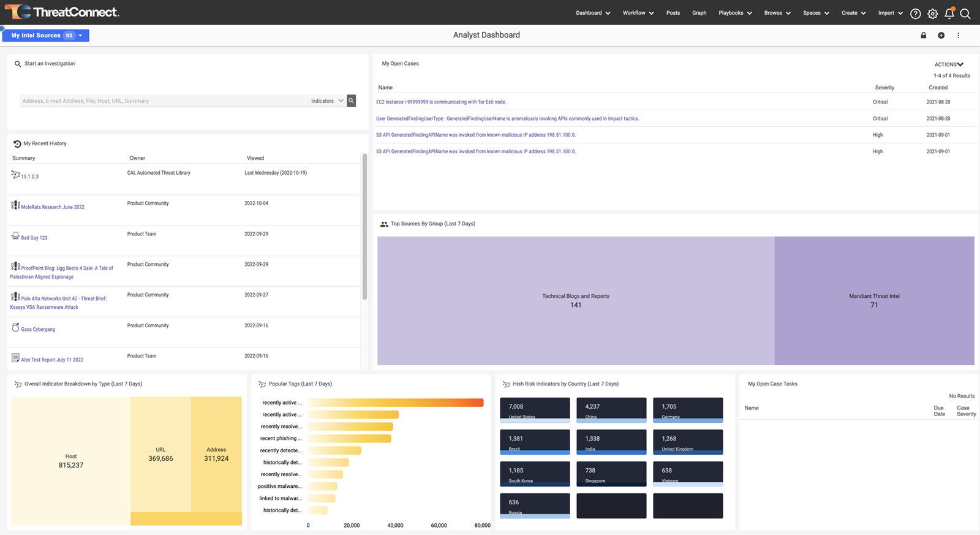The height and width of the screenshot is (535, 980).
Task: Click the Viewed column header in history
Action: [255, 158]
